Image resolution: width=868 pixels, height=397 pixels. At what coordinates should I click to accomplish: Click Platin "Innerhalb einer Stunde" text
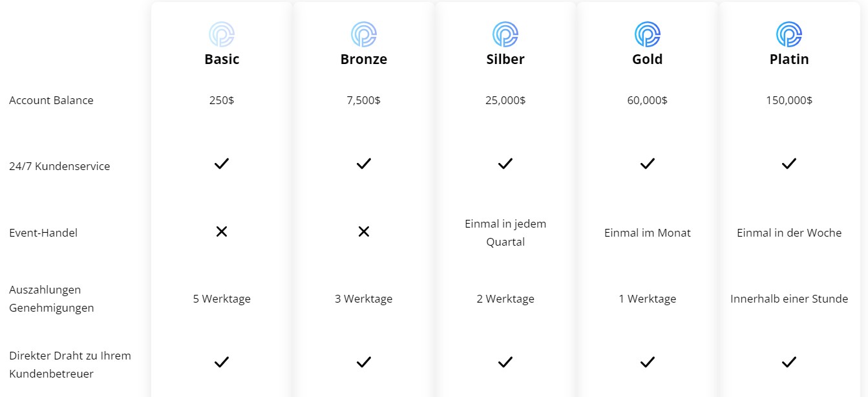(x=789, y=299)
